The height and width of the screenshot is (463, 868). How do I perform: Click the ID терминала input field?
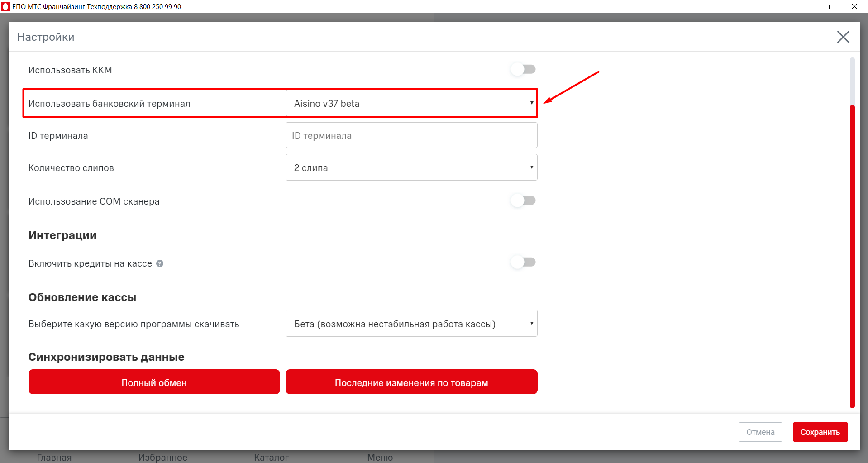[411, 135]
